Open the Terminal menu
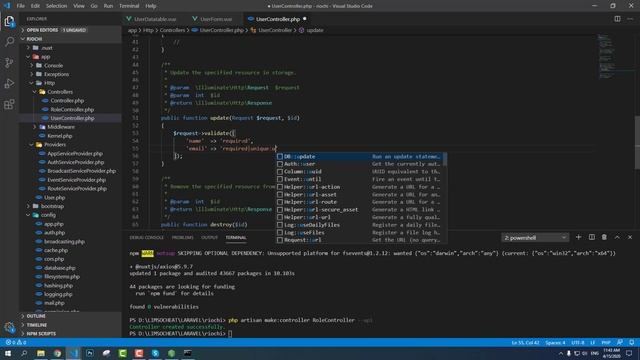The image size is (640, 360). [x=129, y=6]
